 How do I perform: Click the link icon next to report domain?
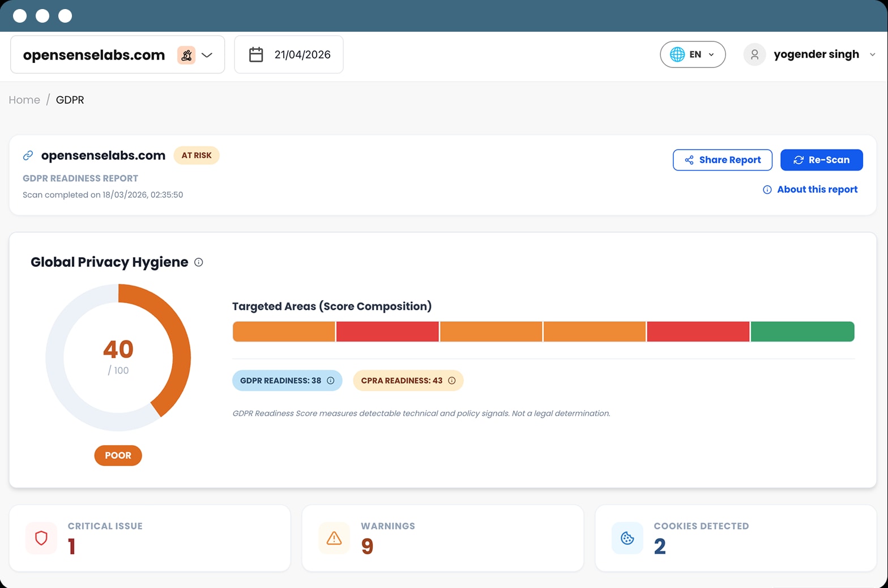click(28, 155)
